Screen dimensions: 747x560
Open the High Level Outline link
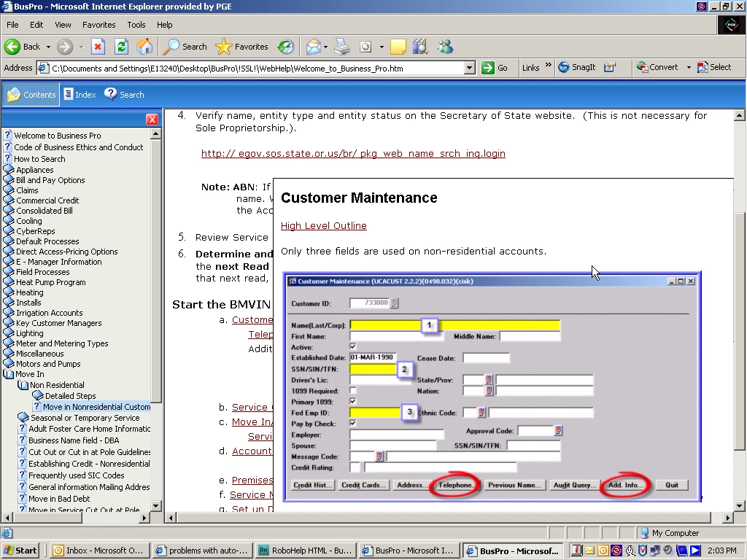pos(323,226)
